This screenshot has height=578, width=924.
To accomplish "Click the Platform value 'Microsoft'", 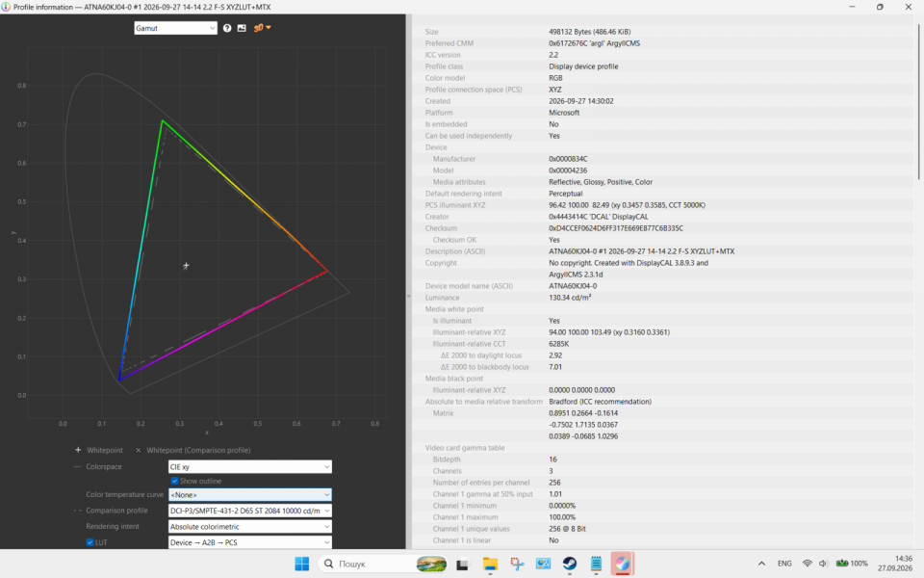I will pos(564,112).
